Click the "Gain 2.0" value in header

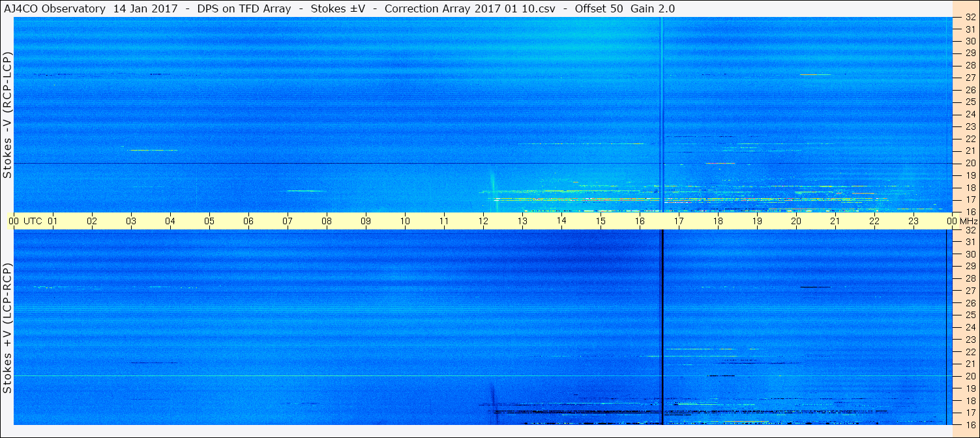[652, 9]
